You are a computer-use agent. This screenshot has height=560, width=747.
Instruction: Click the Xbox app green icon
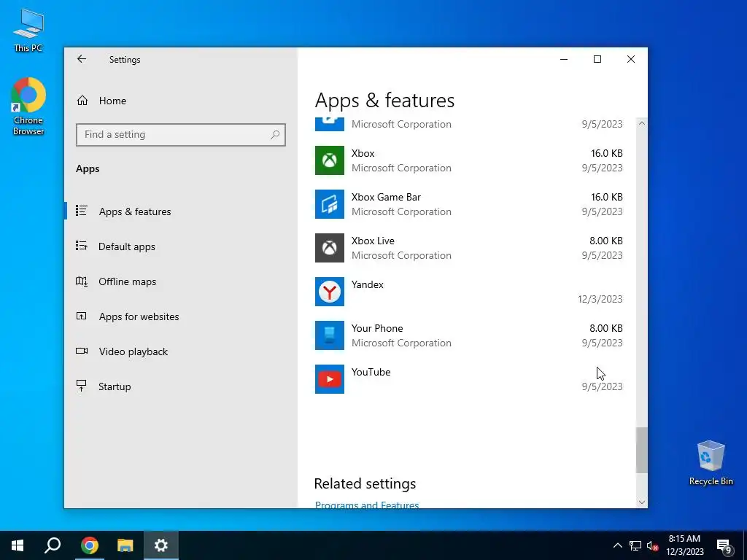[329, 160]
